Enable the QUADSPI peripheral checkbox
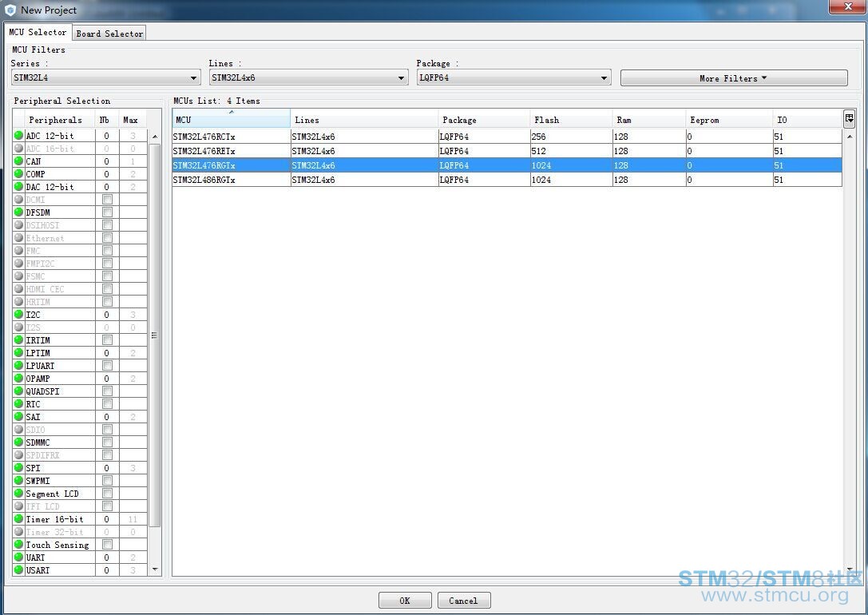The width and height of the screenshot is (868, 615). click(107, 391)
